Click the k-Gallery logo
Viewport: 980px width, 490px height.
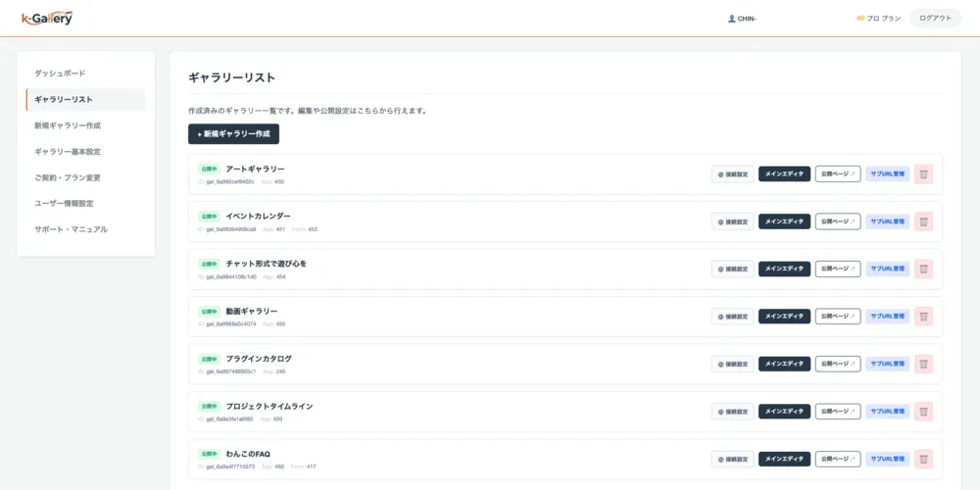[47, 18]
